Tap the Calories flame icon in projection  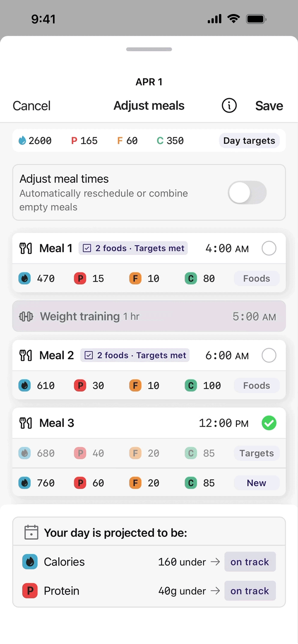coord(30,562)
